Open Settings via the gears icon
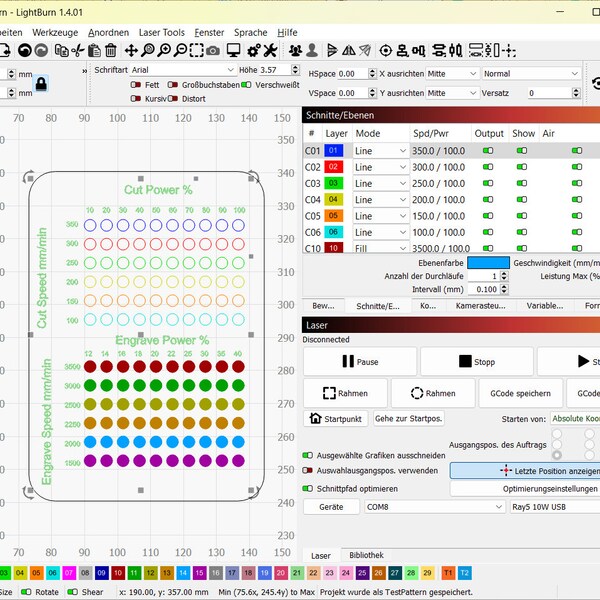600x600 pixels. tap(254, 50)
